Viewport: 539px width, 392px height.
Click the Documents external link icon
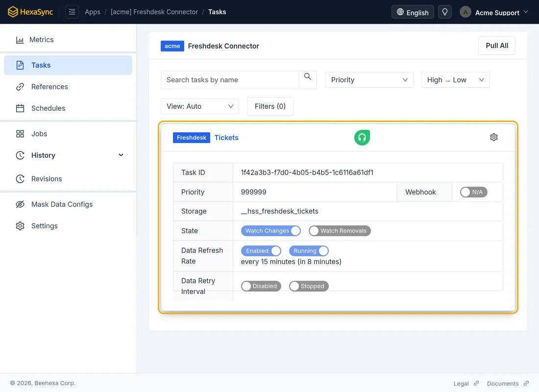click(x=526, y=383)
